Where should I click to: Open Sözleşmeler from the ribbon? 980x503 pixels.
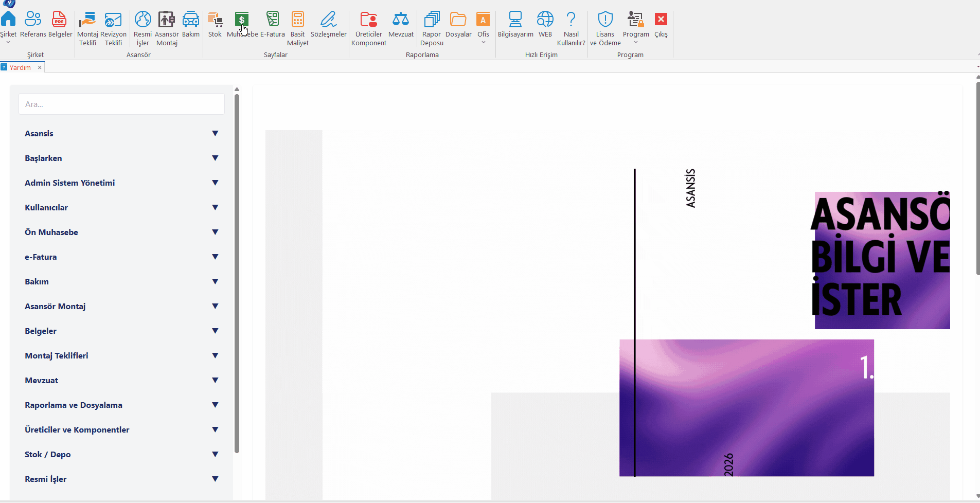pos(328,21)
